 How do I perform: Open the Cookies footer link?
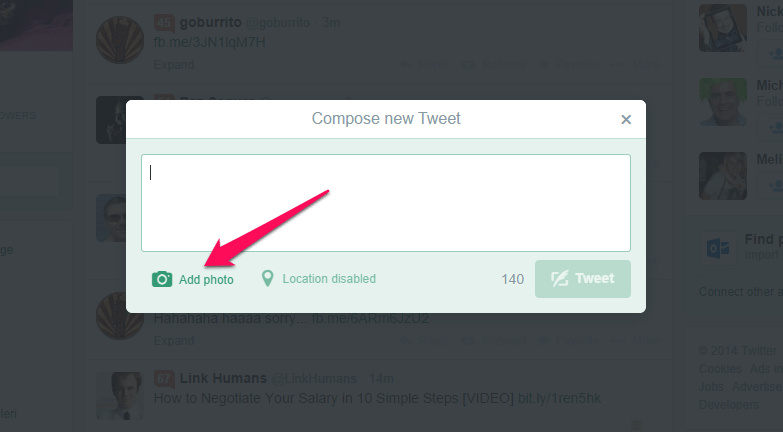(720, 369)
